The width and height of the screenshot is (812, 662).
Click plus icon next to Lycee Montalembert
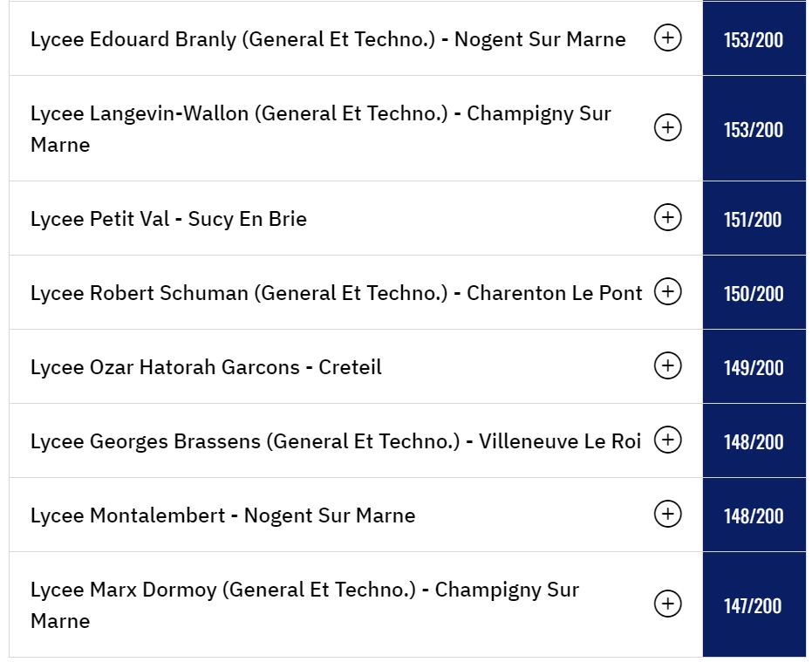[668, 515]
